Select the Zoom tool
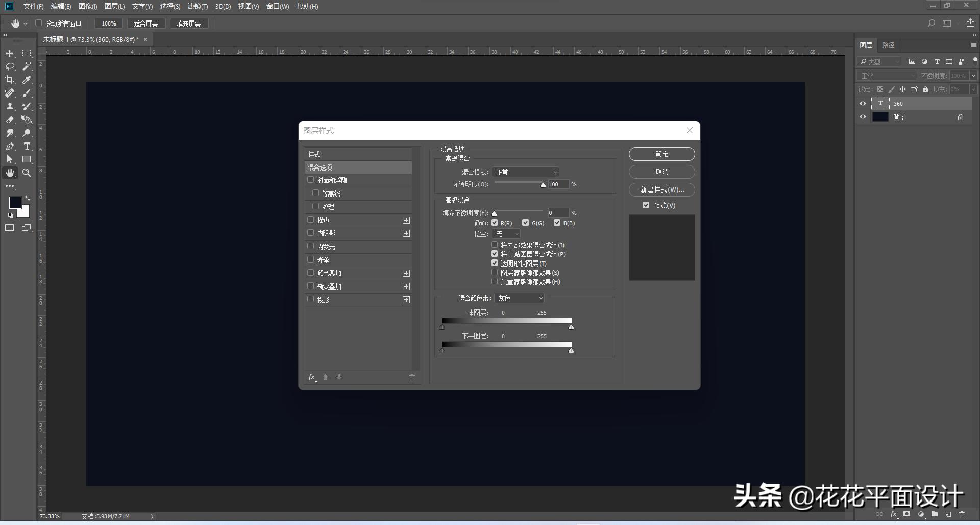The height and width of the screenshot is (525, 980). (x=27, y=173)
